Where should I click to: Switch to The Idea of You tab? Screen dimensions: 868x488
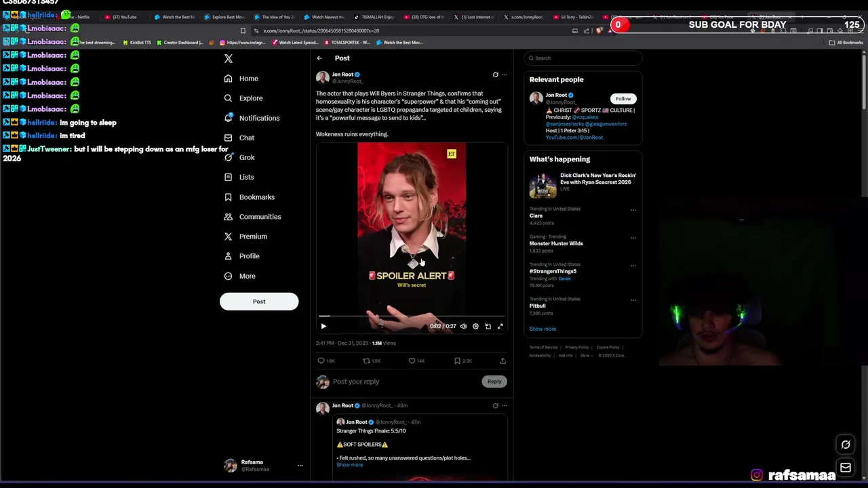click(x=274, y=17)
